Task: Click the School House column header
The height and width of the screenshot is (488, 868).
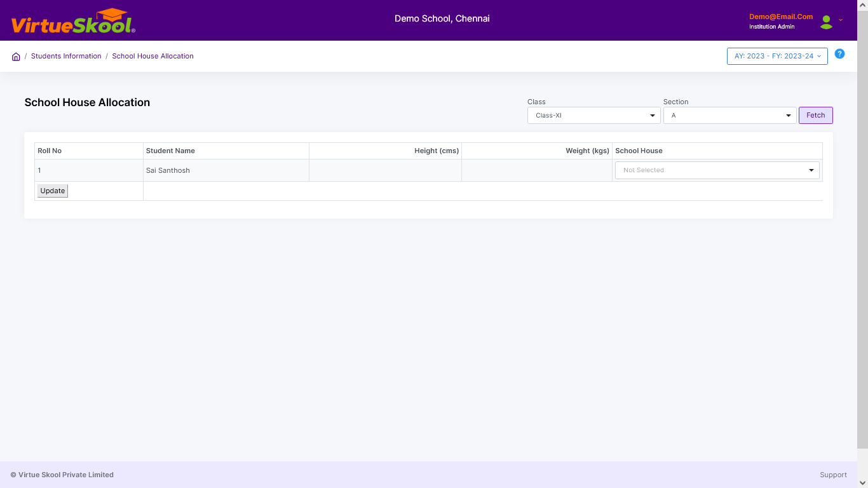Action: (717, 151)
